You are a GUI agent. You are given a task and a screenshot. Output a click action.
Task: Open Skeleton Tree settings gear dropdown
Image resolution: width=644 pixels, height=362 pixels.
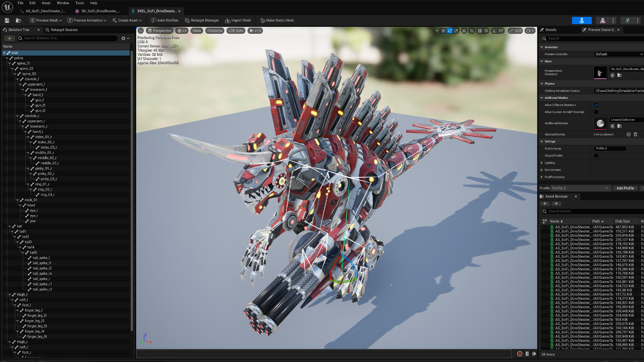click(126, 39)
